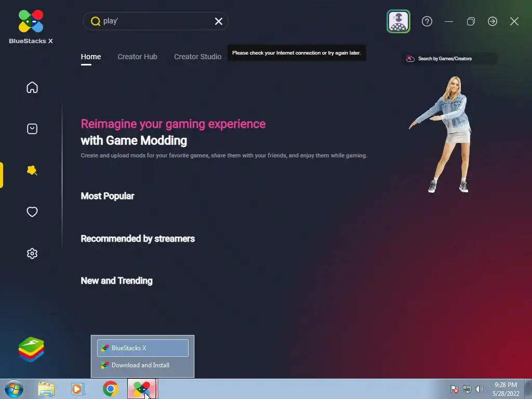Open the app store bag sidebar icon
The width and height of the screenshot is (532, 399).
click(32, 129)
